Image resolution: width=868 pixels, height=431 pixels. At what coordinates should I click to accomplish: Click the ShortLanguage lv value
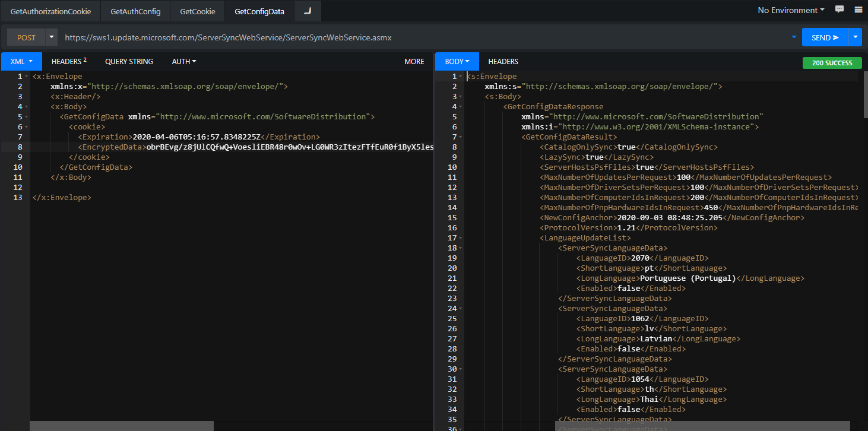(x=650, y=329)
